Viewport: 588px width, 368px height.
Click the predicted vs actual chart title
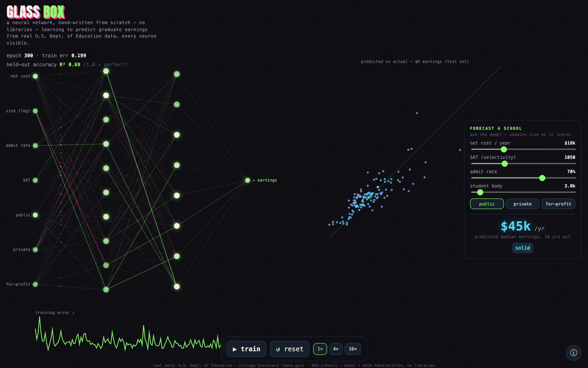(x=415, y=62)
